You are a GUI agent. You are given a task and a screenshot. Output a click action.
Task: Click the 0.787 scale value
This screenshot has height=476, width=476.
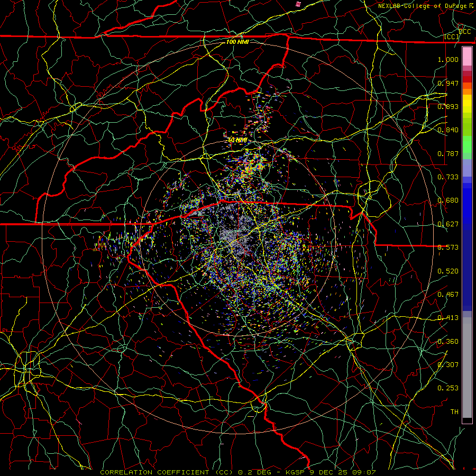pyautogui.click(x=448, y=153)
